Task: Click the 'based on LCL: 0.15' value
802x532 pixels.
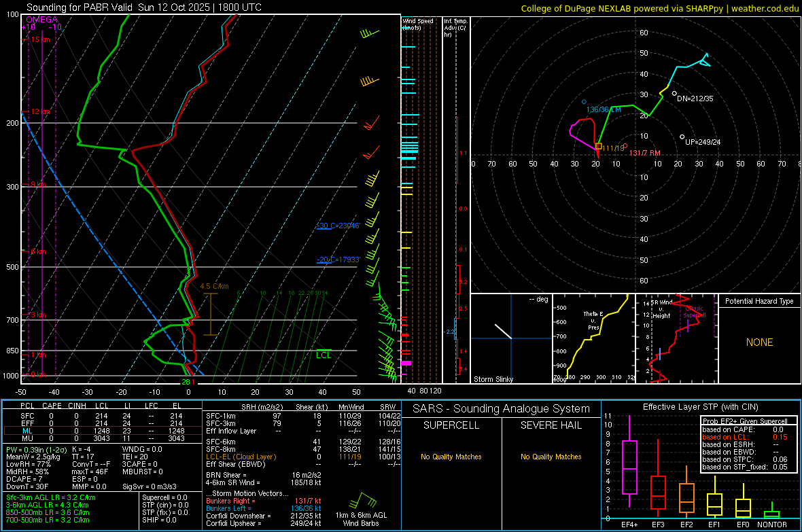Action: 780,437
